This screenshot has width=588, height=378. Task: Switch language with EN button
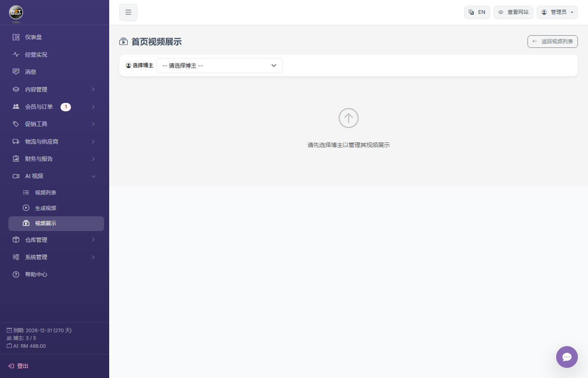coord(477,12)
